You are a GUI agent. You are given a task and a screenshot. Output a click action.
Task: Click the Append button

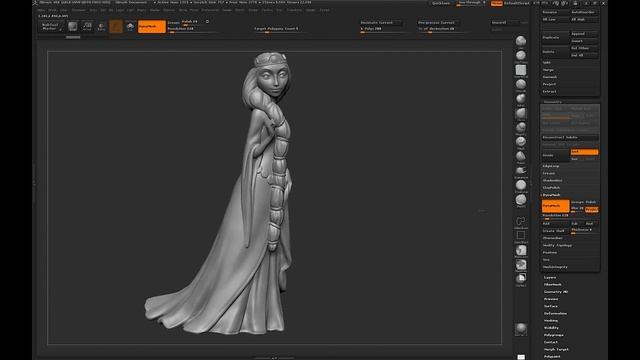pos(584,34)
